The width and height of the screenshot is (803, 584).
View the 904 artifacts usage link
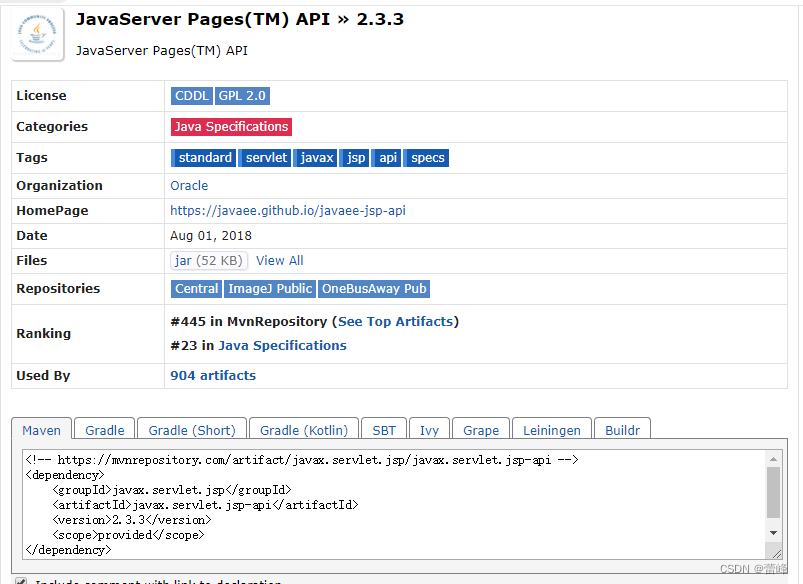213,376
